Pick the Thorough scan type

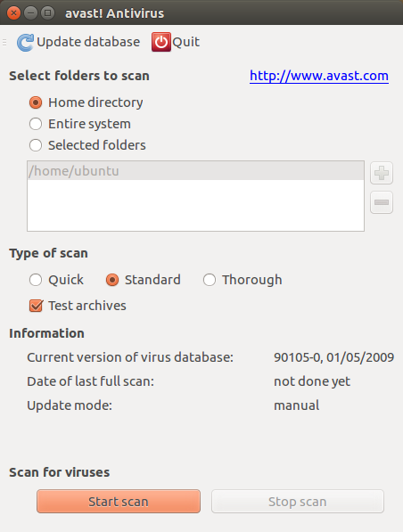pyautogui.click(x=210, y=280)
